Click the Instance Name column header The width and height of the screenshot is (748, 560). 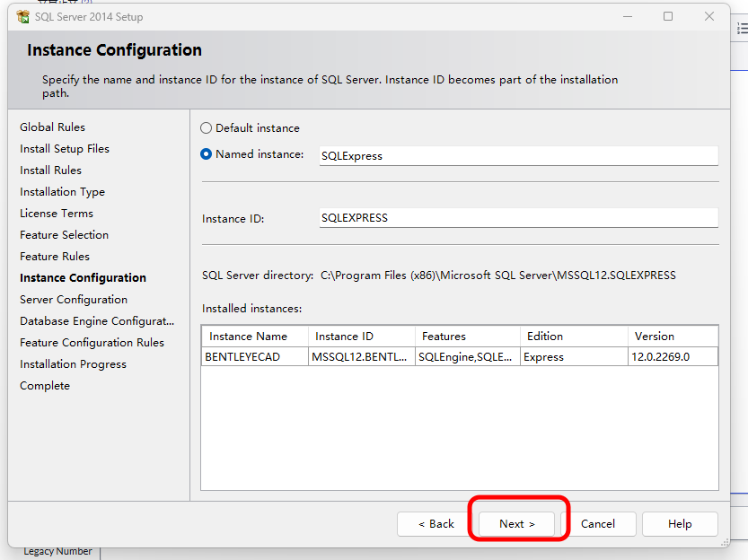pyautogui.click(x=255, y=337)
